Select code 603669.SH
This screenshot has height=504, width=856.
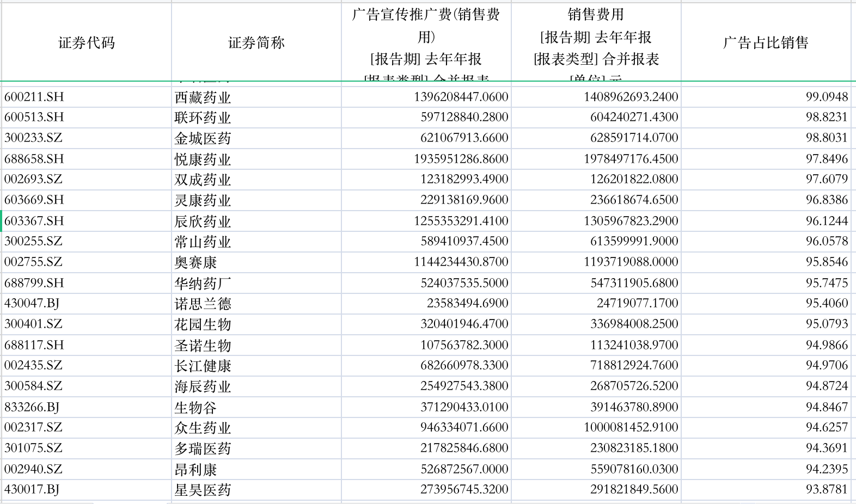tap(87, 200)
